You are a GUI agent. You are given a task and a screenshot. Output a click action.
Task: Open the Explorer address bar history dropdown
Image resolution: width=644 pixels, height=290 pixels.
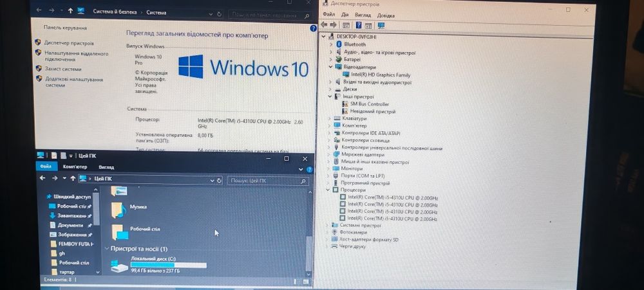tap(213, 181)
